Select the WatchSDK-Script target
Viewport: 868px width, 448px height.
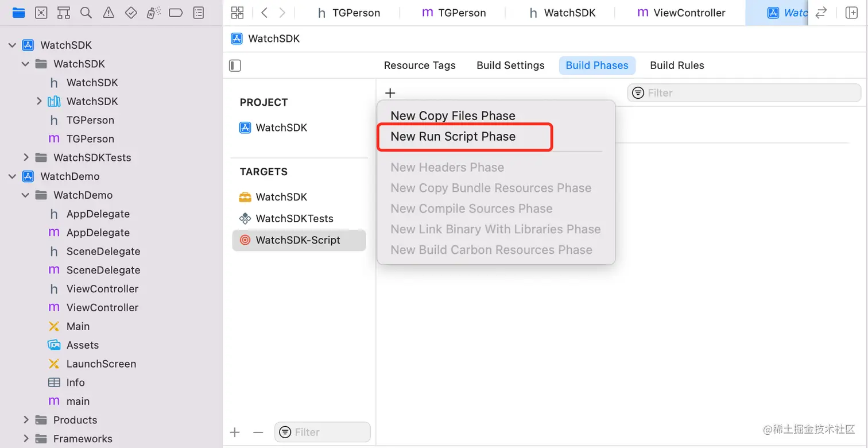[298, 240]
